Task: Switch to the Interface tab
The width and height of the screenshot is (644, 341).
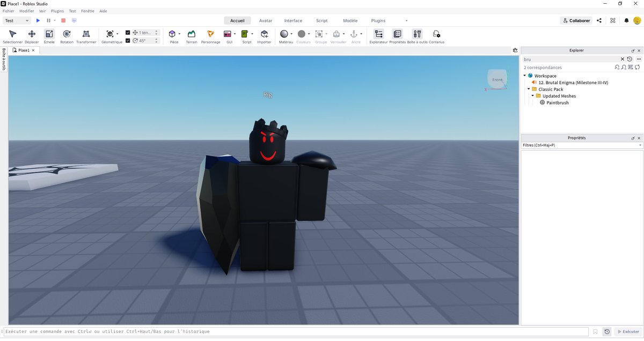Action: click(293, 20)
